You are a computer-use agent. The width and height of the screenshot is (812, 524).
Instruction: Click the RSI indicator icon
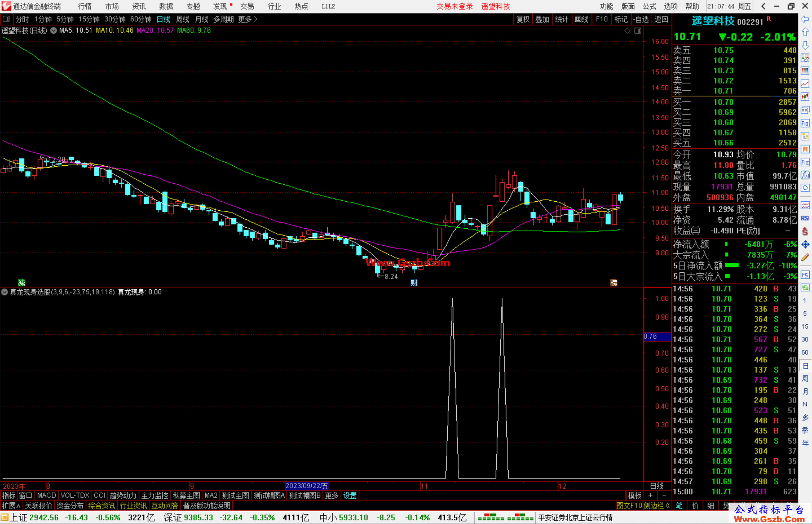coord(805,218)
